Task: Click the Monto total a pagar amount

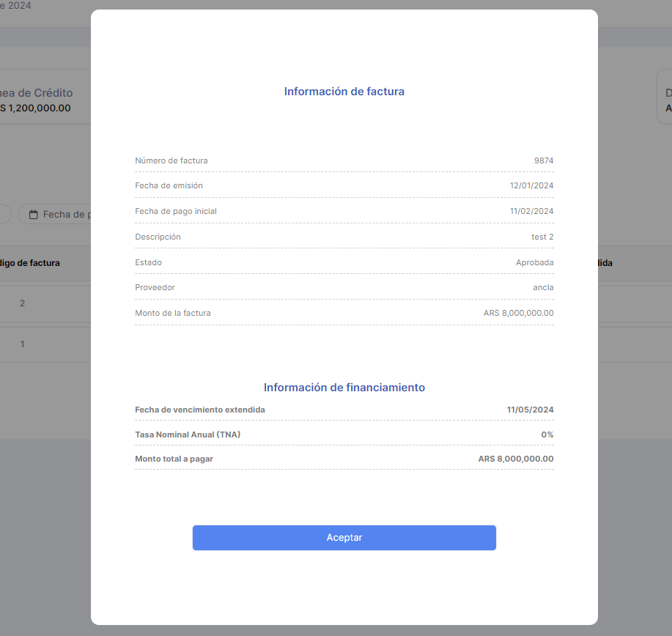Action: pos(515,459)
